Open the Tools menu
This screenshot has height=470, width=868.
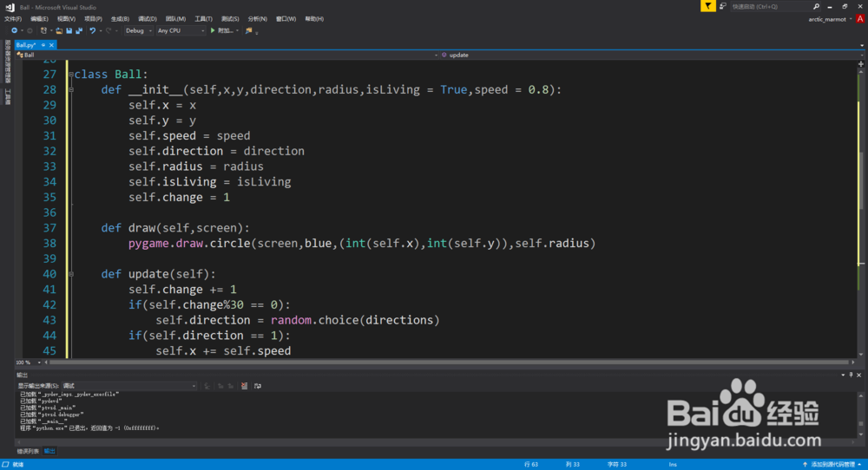tap(203, 19)
